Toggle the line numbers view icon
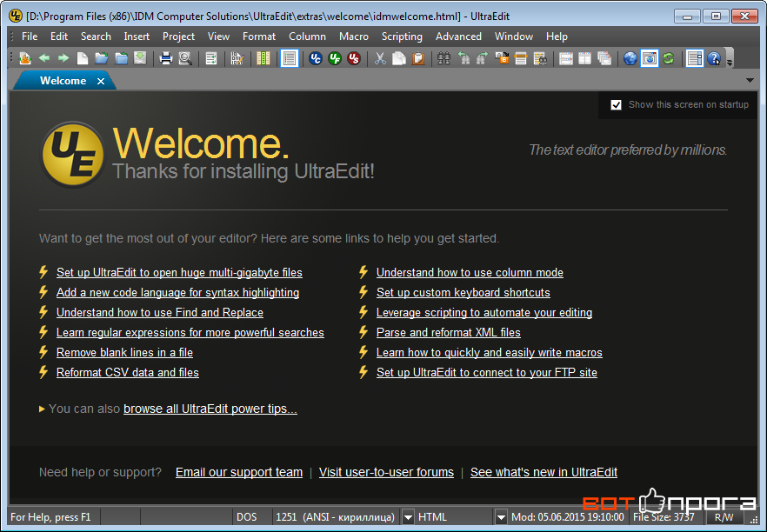The image size is (767, 532). coord(290,59)
